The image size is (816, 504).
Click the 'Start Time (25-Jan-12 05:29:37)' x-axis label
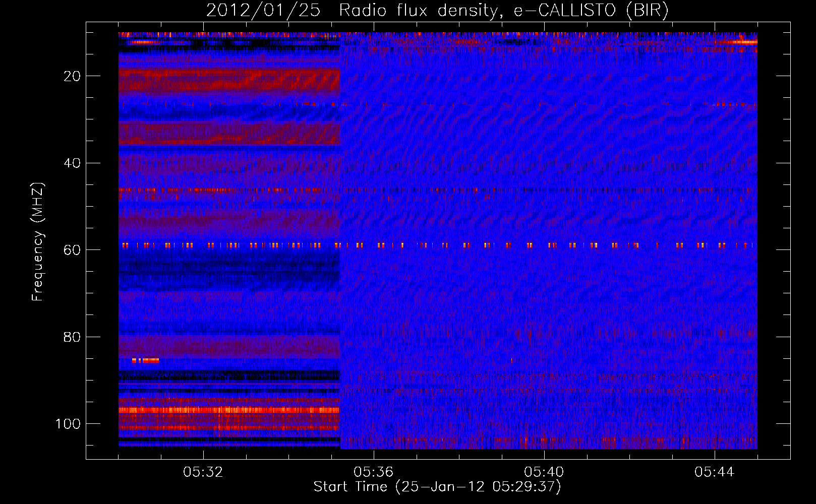[437, 487]
